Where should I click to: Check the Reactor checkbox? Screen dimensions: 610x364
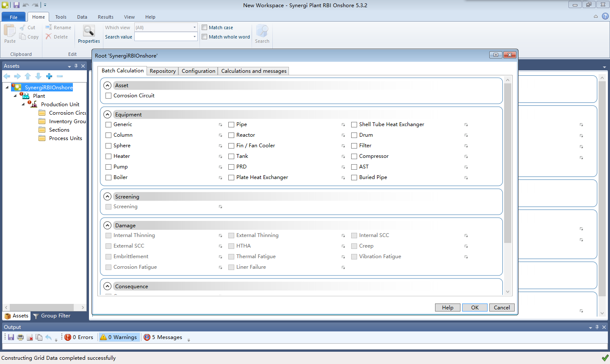(231, 135)
